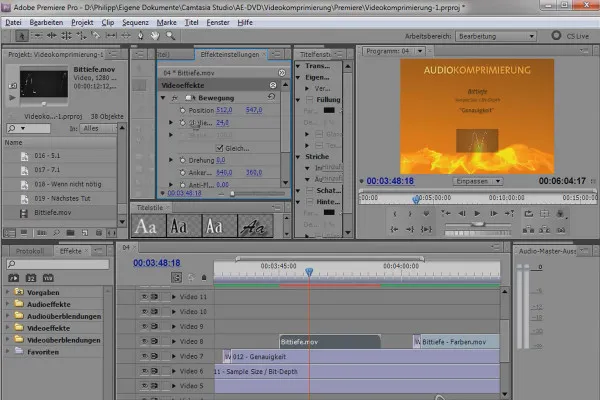
Task: Open the In: Alles dropdown
Action: point(98,129)
